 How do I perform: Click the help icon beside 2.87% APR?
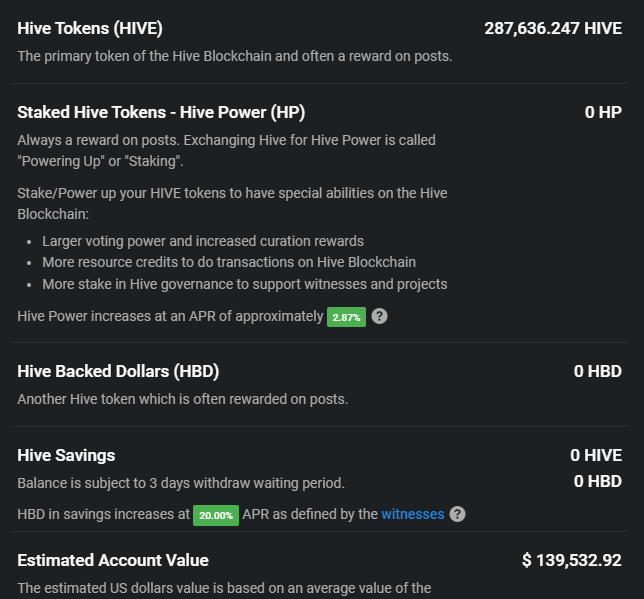coord(379,316)
